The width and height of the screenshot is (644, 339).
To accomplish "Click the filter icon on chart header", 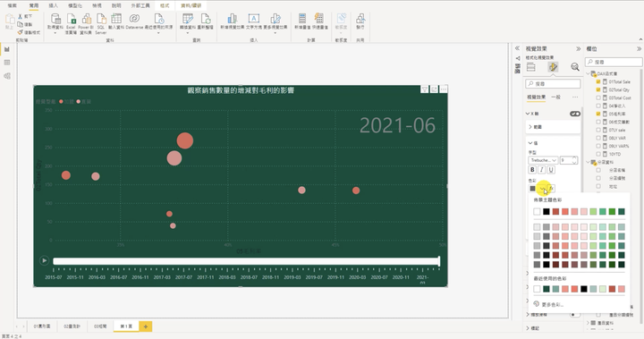I will 425,89.
